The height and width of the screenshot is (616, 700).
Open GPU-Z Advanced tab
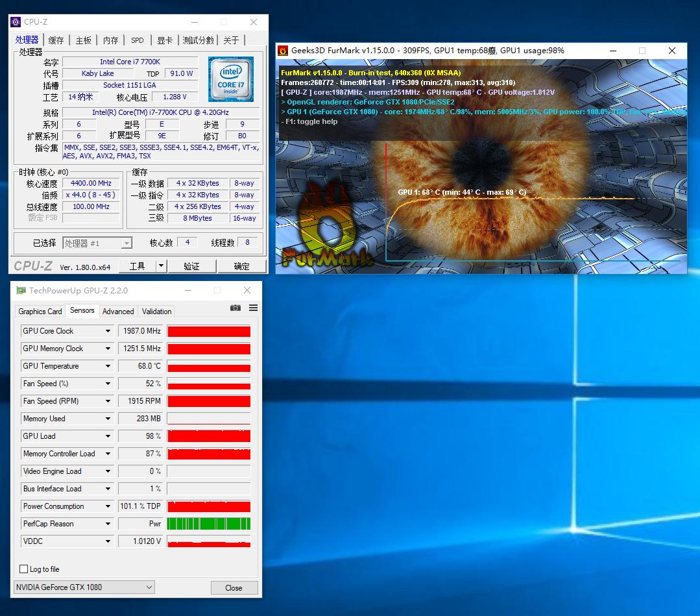tap(118, 312)
